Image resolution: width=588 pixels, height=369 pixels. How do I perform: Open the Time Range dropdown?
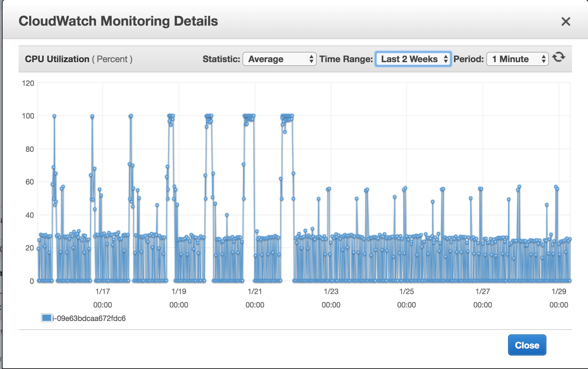[413, 59]
